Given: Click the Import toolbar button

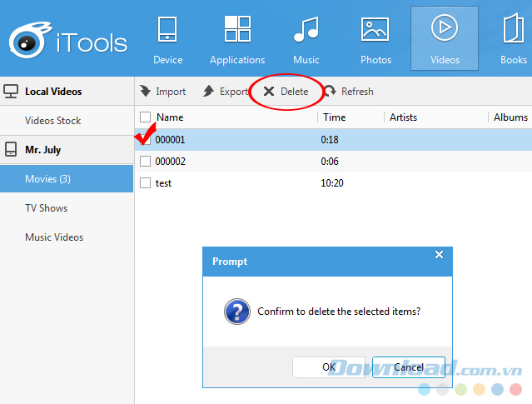Looking at the screenshot, I should pyautogui.click(x=163, y=92).
